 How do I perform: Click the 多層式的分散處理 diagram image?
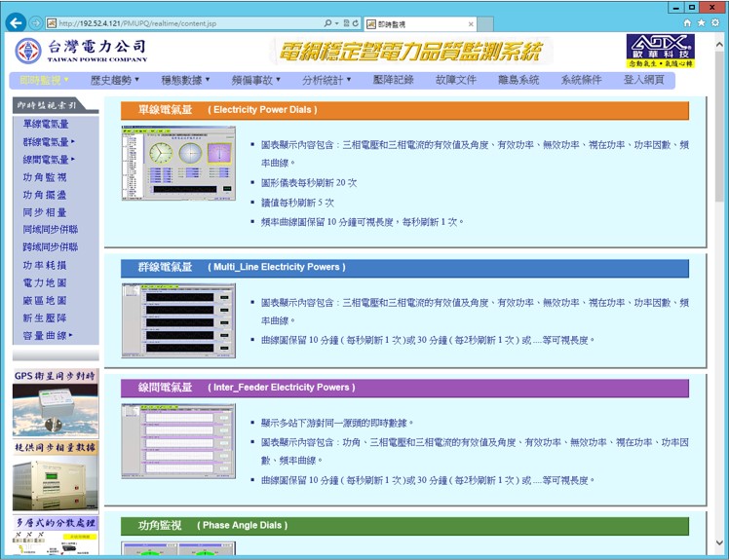[56, 535]
